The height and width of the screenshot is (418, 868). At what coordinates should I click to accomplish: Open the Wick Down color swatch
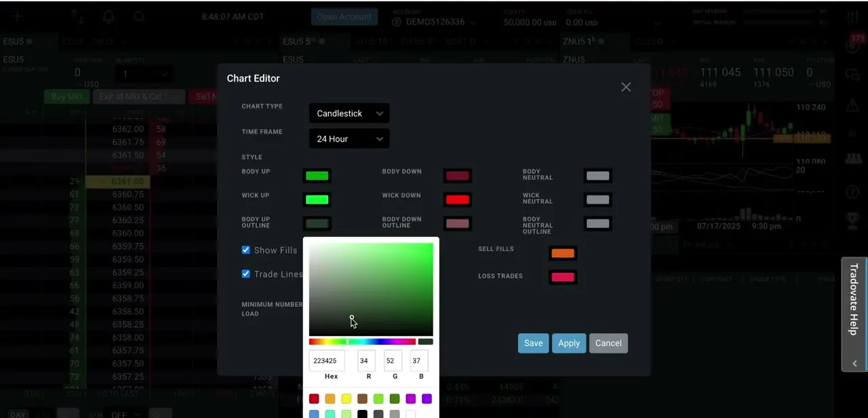point(458,199)
